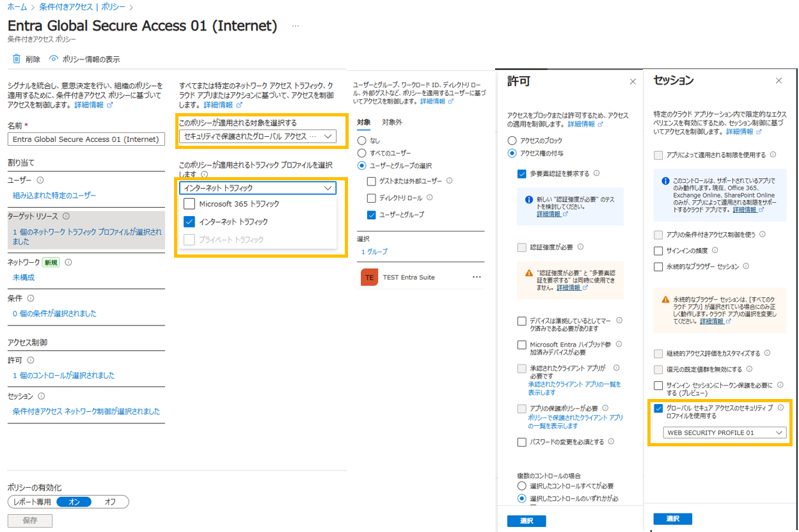Screen dimensions: 799x532
Task: Close the セッション panel with the X
Action: coord(779,81)
